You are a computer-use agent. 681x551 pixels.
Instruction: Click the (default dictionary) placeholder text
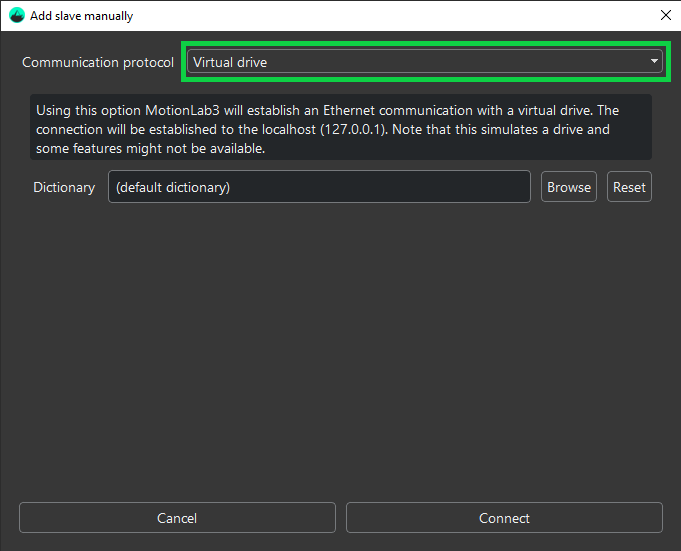click(x=172, y=187)
